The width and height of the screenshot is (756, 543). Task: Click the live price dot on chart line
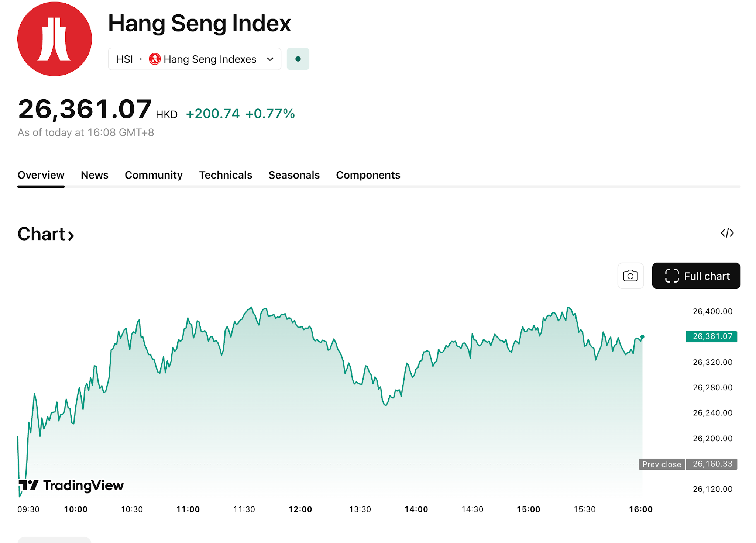pos(642,337)
